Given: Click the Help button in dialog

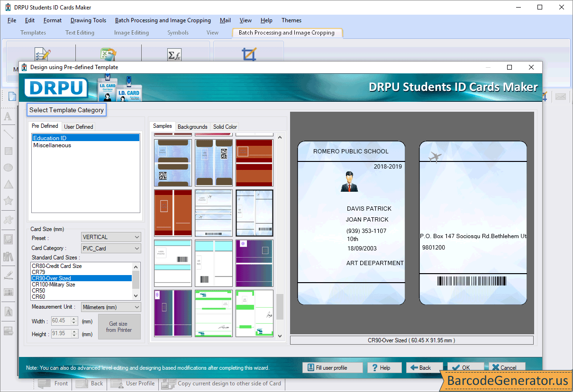Looking at the screenshot, I should 384,368.
